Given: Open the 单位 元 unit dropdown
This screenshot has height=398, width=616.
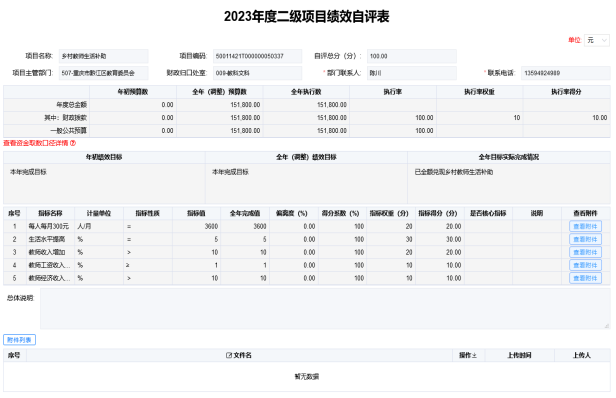Looking at the screenshot, I should [x=597, y=40].
